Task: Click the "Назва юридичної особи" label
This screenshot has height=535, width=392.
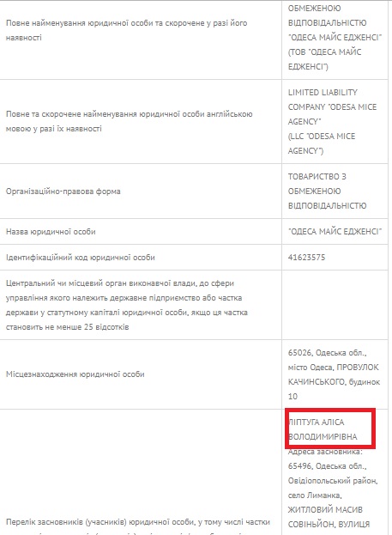Action: [x=51, y=232]
